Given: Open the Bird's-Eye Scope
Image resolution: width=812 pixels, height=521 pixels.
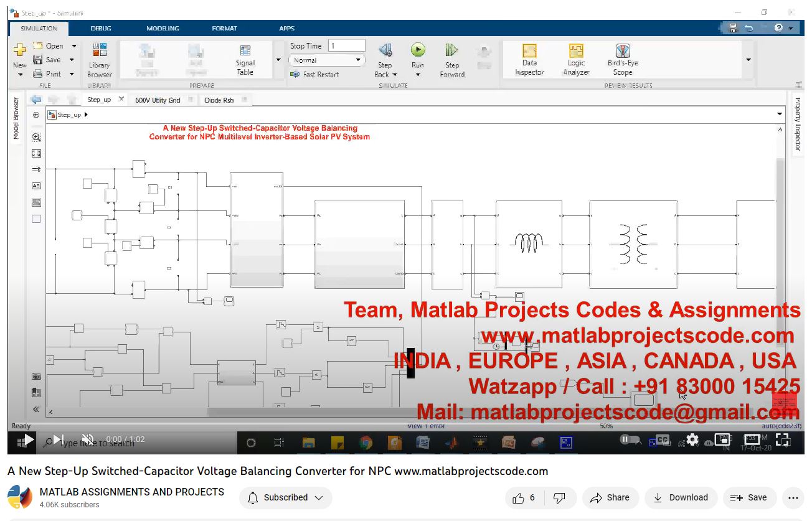Looking at the screenshot, I should (x=623, y=59).
